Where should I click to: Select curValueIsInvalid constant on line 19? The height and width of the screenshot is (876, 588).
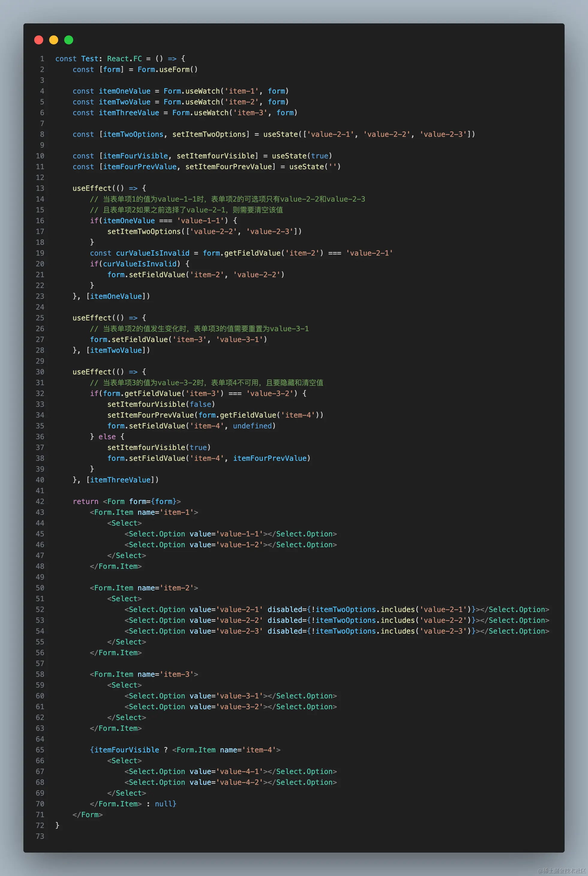[152, 253]
